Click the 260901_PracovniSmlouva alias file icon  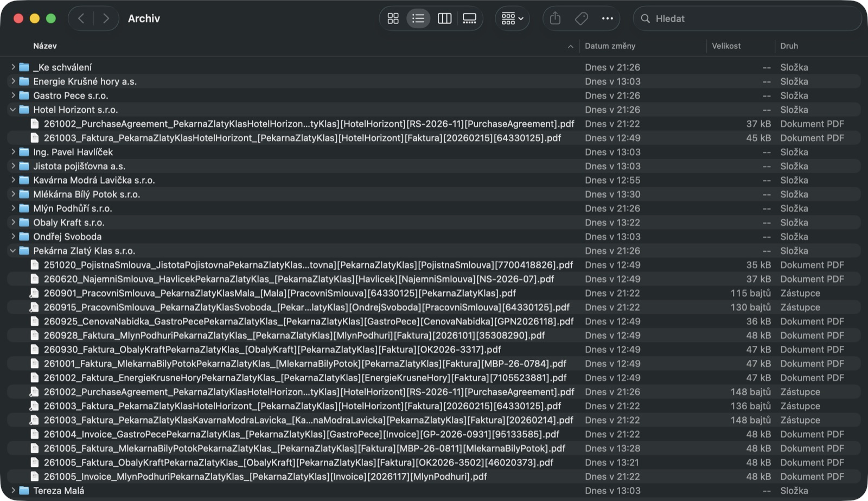coord(35,293)
